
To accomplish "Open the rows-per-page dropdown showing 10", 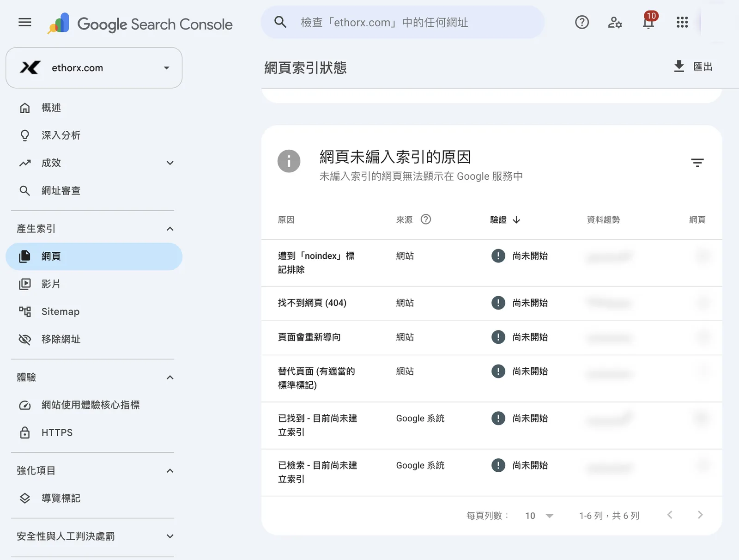I will (539, 516).
